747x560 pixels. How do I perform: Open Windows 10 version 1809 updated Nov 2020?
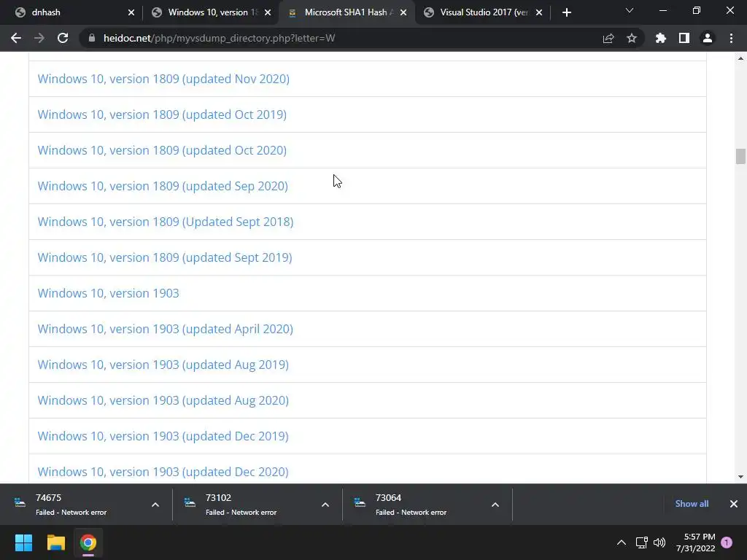click(163, 79)
